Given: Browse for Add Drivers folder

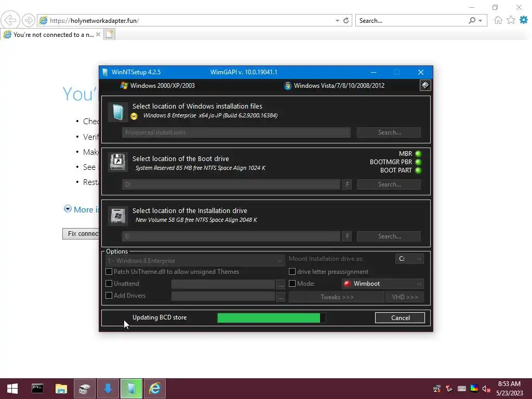Looking at the screenshot, I should (x=281, y=297).
